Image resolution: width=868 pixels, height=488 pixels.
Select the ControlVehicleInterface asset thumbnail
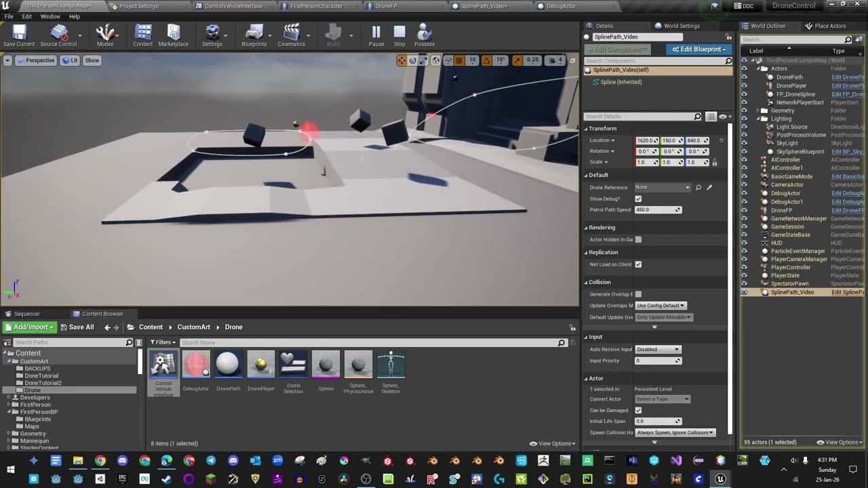pyautogui.click(x=163, y=365)
